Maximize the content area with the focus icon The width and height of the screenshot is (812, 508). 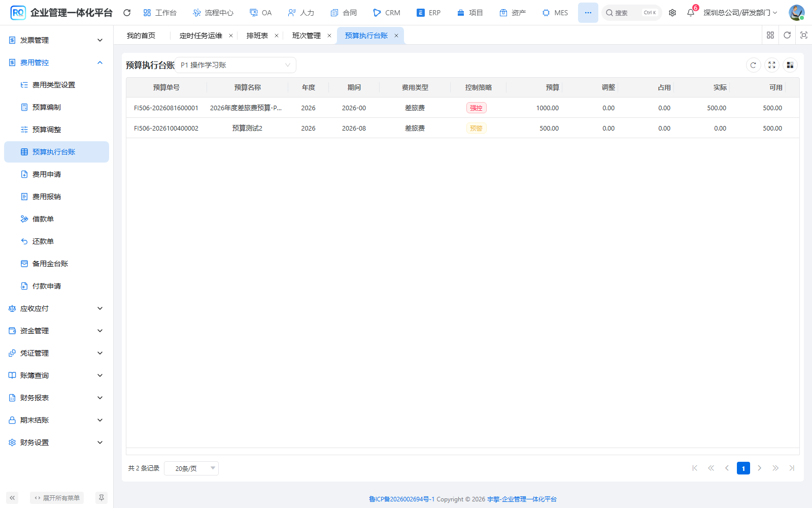click(x=804, y=35)
